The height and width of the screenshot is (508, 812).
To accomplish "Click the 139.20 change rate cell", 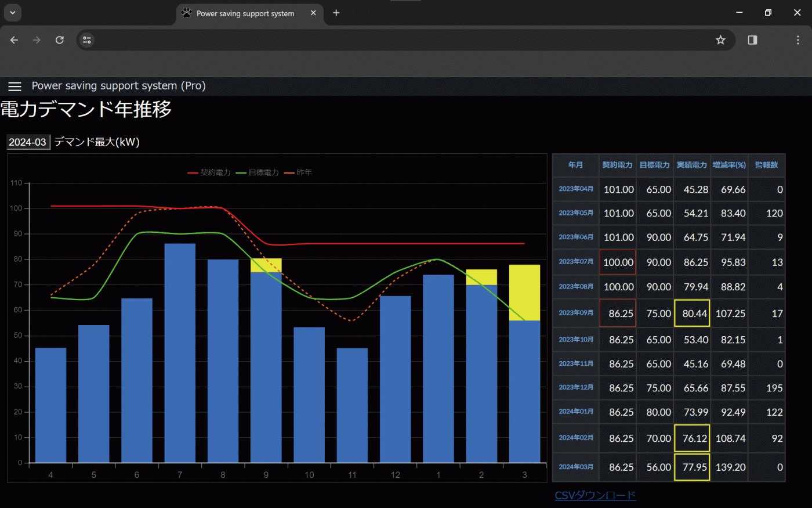I will tap(729, 467).
